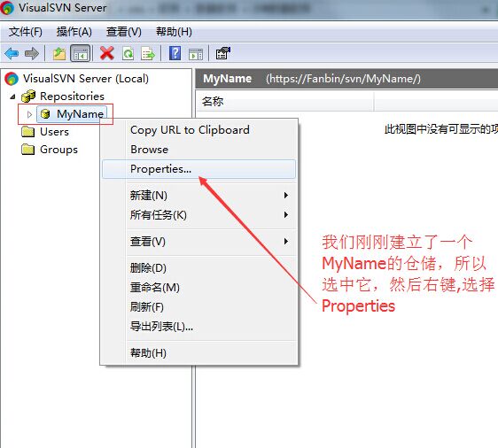
Task: Choose 帮助(H) in context menu
Action: click(198, 352)
